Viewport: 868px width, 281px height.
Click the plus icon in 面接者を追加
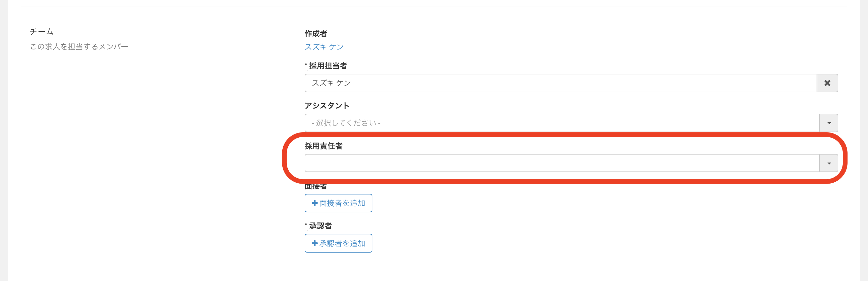(314, 203)
